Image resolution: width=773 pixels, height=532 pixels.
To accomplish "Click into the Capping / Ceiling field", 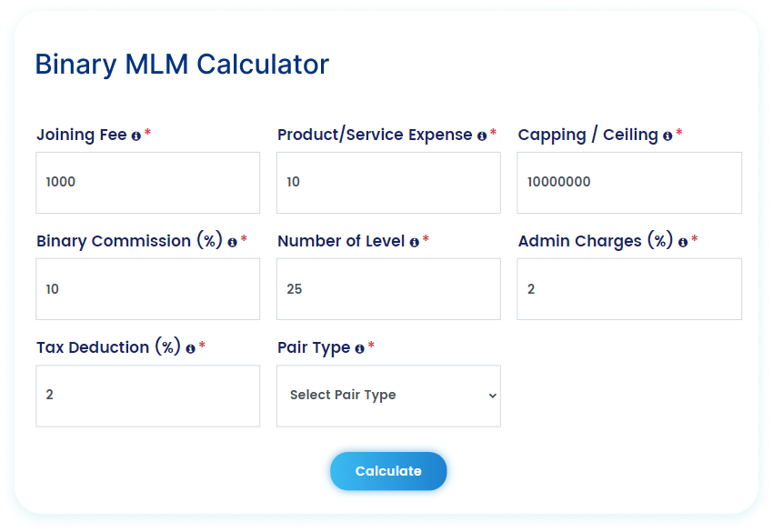I will coord(629,183).
